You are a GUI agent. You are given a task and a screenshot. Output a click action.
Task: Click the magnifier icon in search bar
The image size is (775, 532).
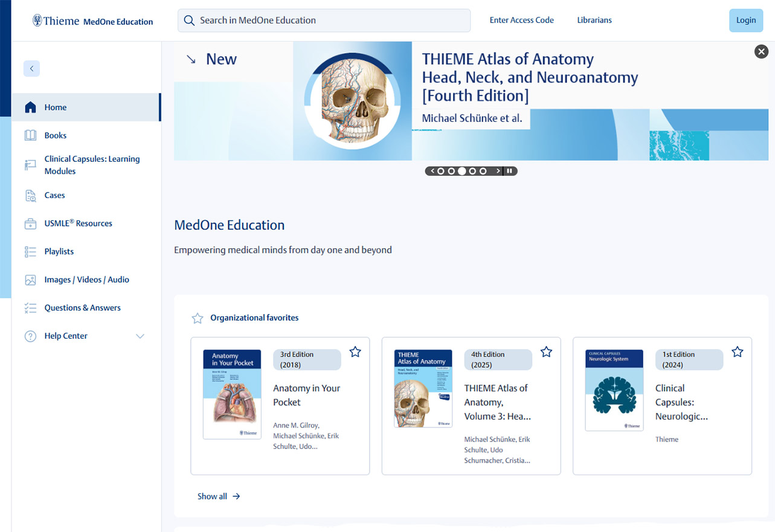189,21
